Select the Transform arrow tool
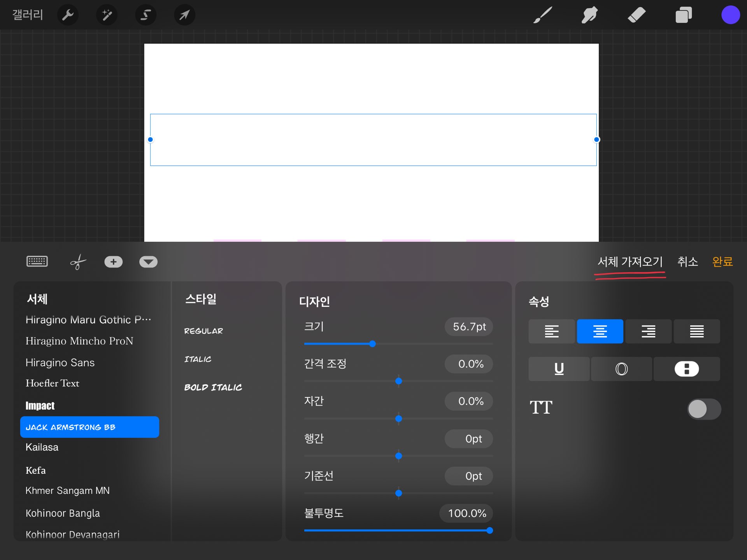 [184, 15]
